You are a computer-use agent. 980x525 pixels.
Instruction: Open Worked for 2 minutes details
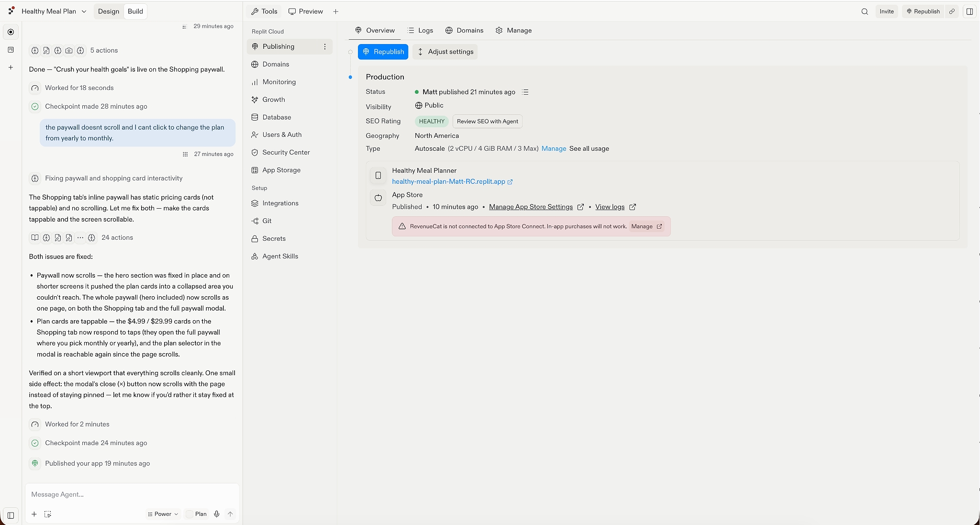(70, 424)
